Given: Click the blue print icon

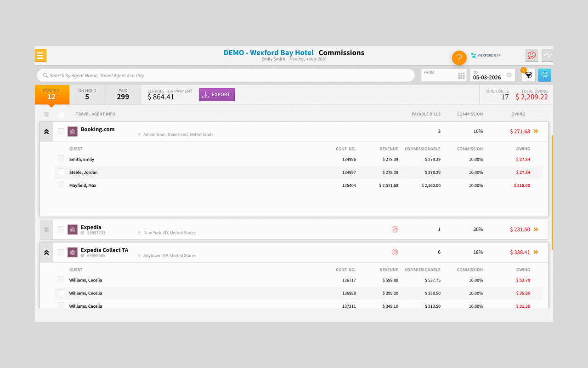Looking at the screenshot, I should tap(544, 75).
